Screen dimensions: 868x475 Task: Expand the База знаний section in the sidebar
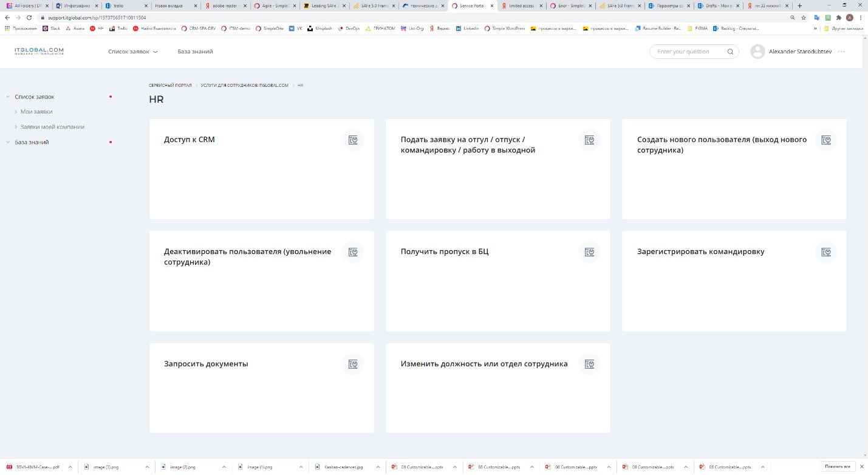[8, 142]
